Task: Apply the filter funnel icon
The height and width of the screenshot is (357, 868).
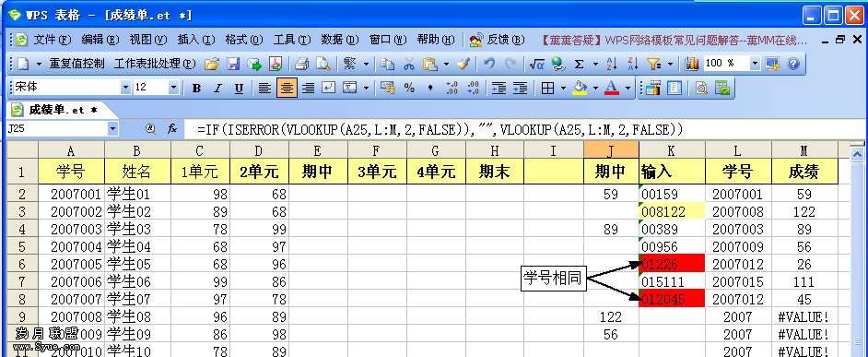Action: coord(654,64)
